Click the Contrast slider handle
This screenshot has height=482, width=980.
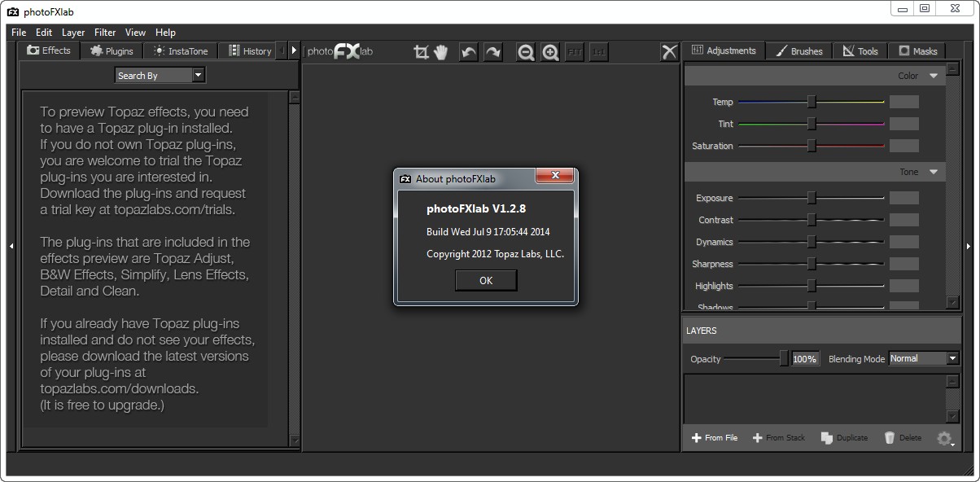click(812, 220)
